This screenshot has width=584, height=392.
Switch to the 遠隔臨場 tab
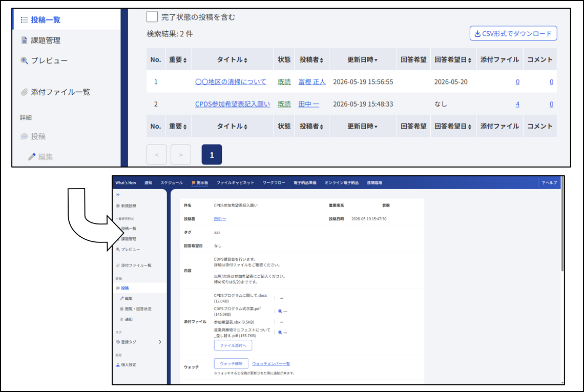(x=374, y=182)
